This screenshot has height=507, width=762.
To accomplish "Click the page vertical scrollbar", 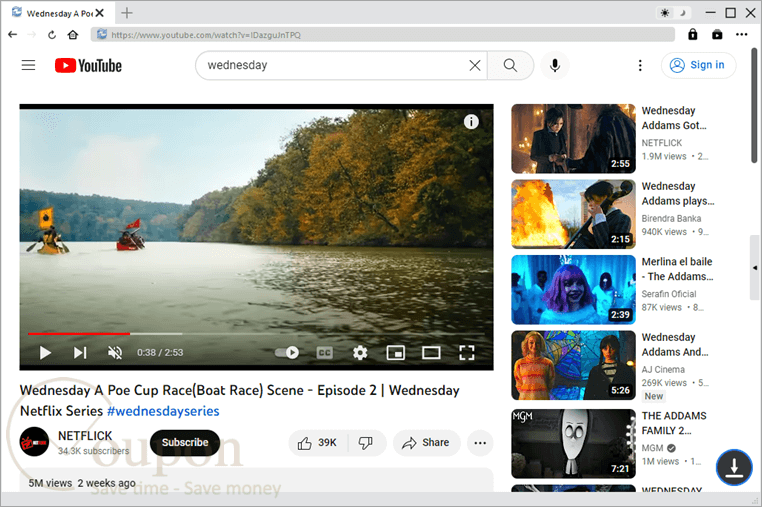I will 754,105.
